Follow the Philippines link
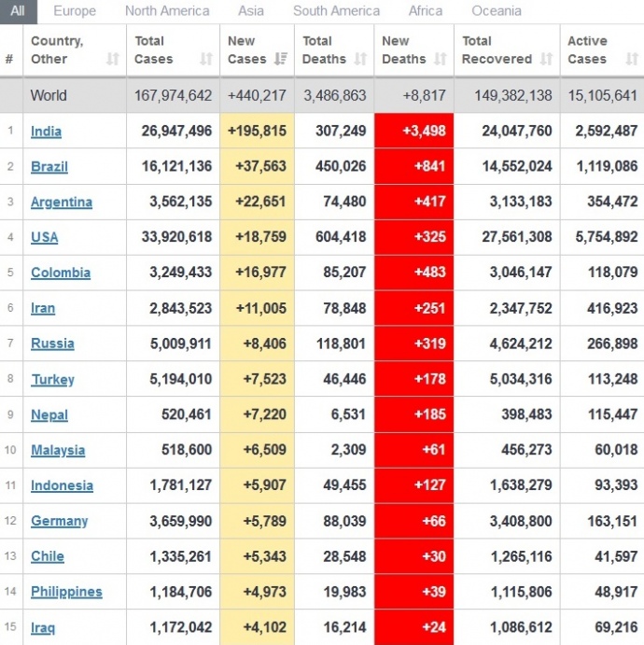Image resolution: width=644 pixels, height=645 pixels. 66,592
